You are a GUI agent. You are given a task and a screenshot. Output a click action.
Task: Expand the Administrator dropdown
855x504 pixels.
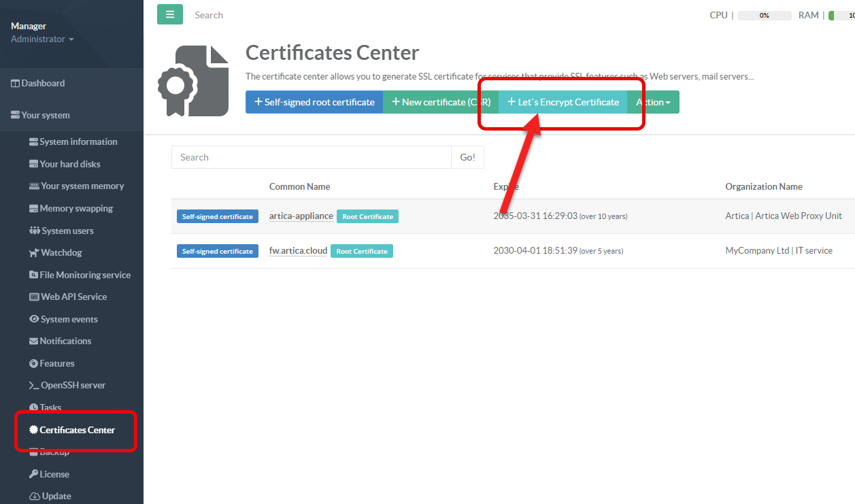click(x=42, y=39)
